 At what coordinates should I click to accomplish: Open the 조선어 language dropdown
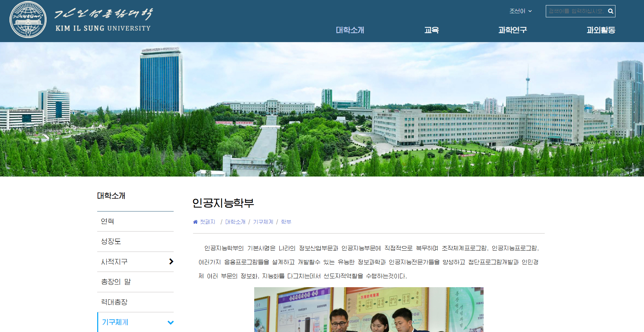(520, 11)
